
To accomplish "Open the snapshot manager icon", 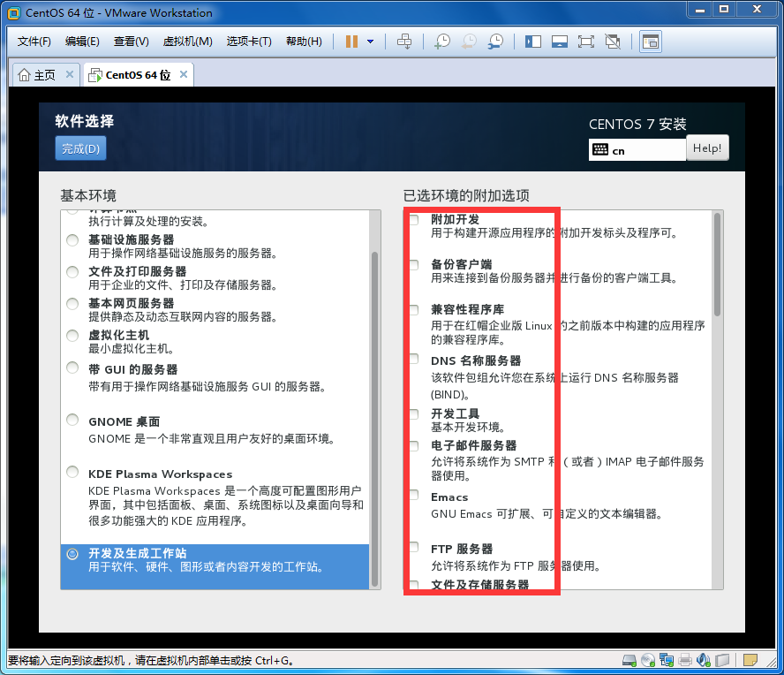I will (496, 42).
